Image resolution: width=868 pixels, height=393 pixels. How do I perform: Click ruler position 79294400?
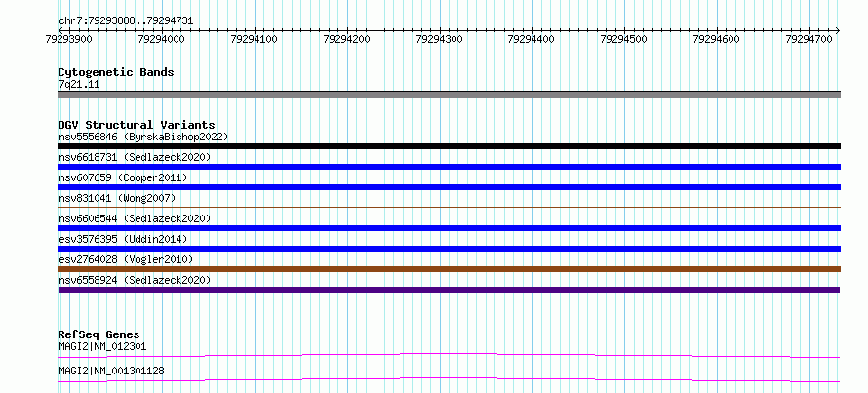pyautogui.click(x=532, y=39)
